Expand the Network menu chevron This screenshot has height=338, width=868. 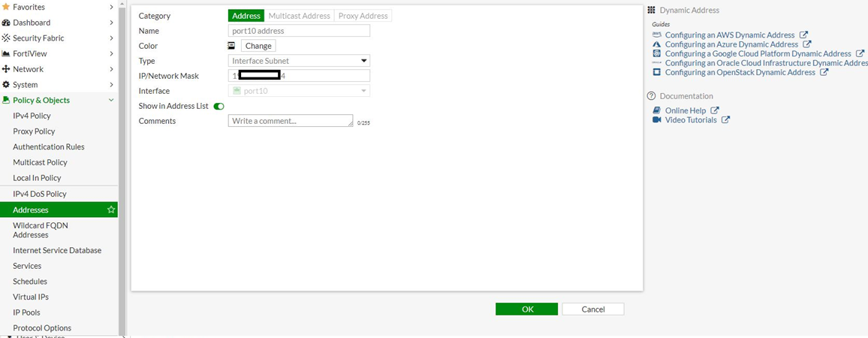111,69
